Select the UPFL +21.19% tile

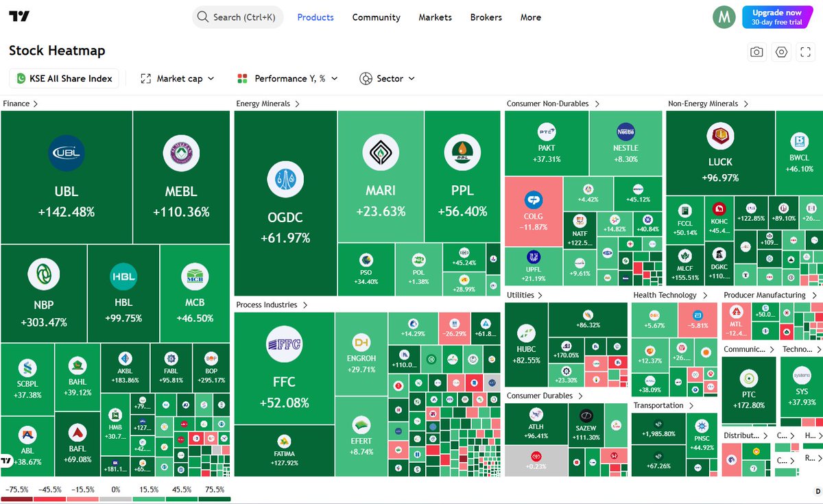533,266
